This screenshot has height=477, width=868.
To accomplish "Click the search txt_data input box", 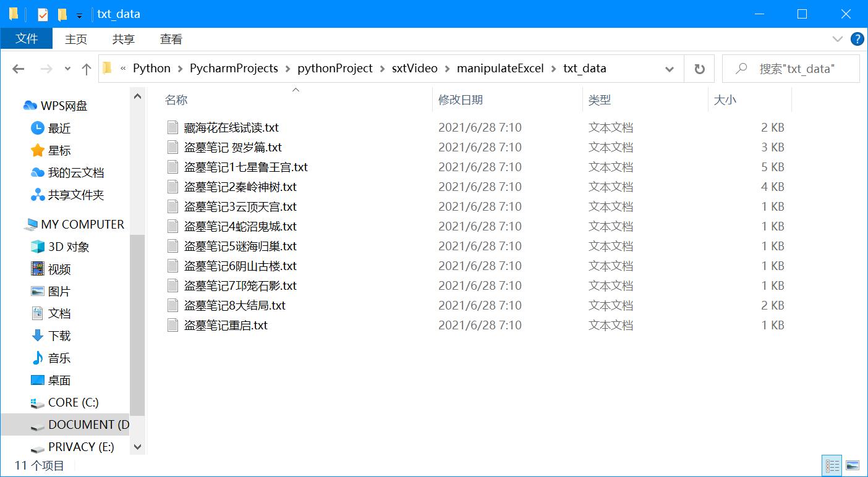I will pyautogui.click(x=791, y=69).
